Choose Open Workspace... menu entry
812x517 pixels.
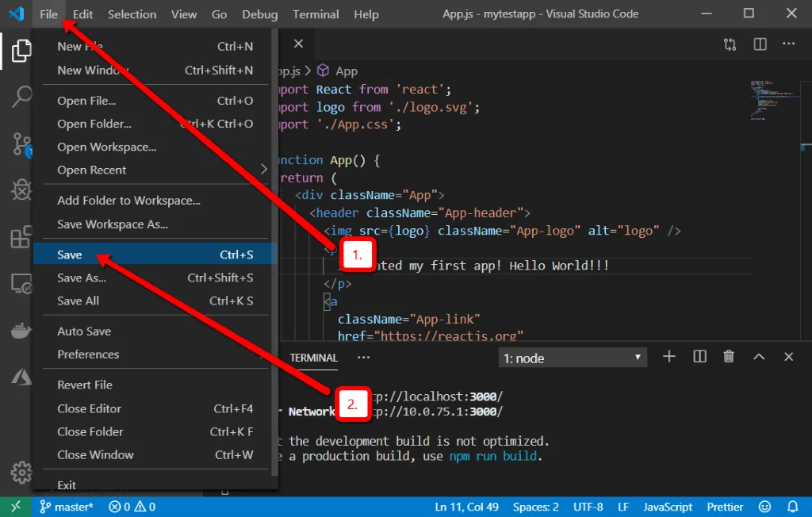[x=155, y=147]
